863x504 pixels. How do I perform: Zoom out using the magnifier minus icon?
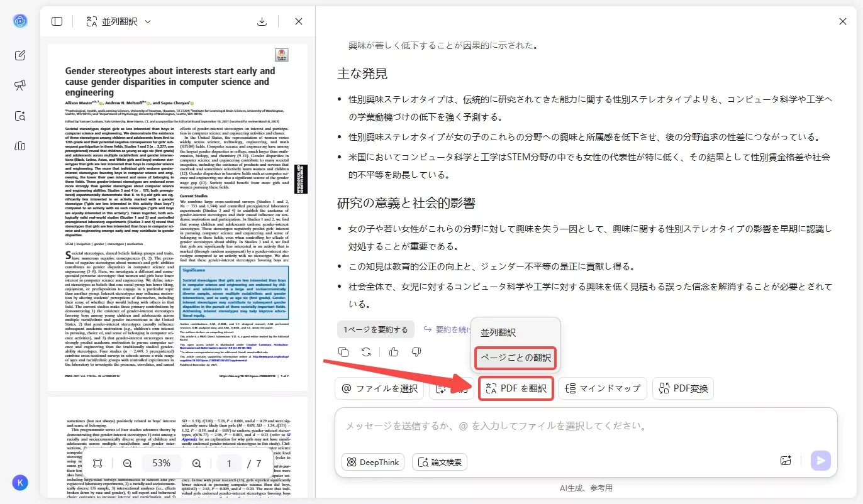click(x=128, y=463)
